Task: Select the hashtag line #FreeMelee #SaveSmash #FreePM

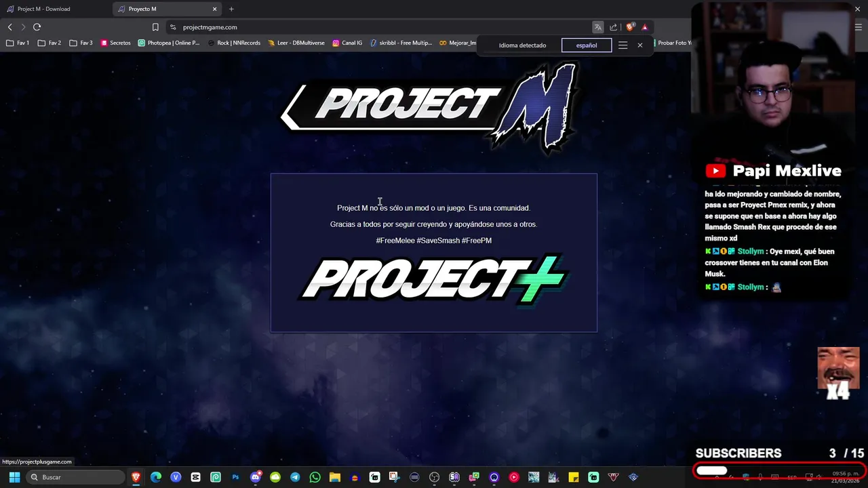Action: (x=434, y=241)
